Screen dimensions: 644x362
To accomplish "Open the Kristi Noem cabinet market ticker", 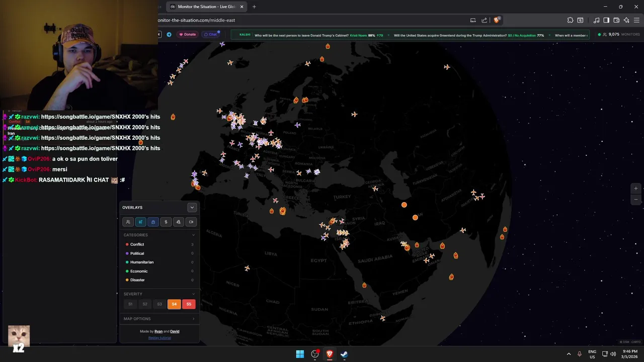I will [x=318, y=35].
